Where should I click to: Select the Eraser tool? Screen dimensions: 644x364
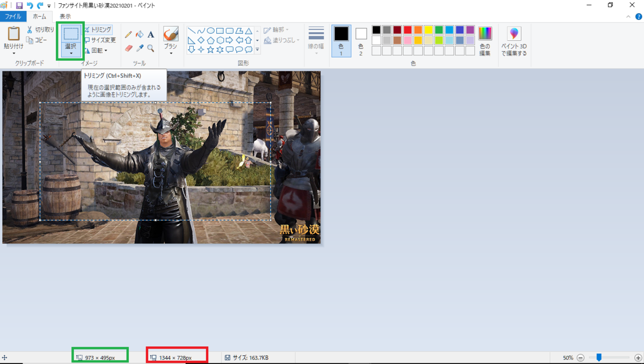[128, 48]
